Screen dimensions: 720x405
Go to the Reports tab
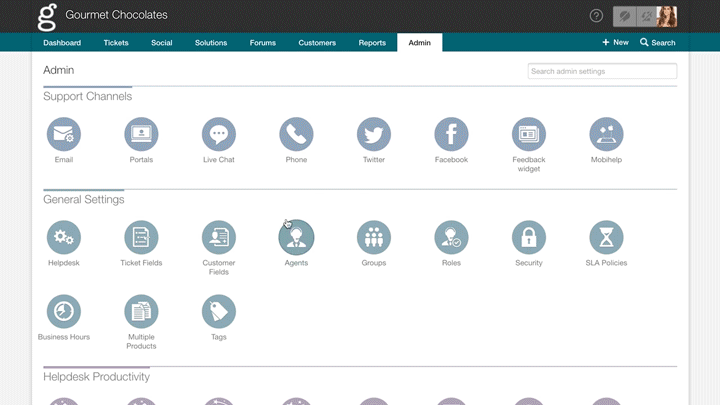[372, 43]
